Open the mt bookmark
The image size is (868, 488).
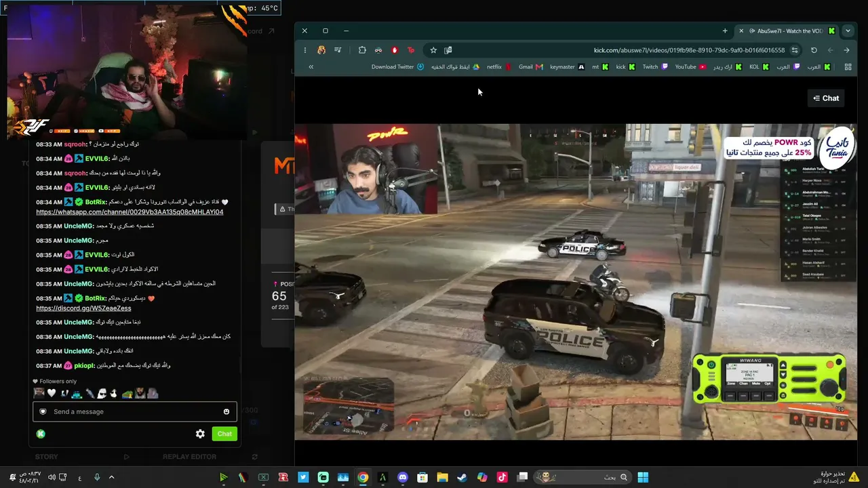click(600, 67)
